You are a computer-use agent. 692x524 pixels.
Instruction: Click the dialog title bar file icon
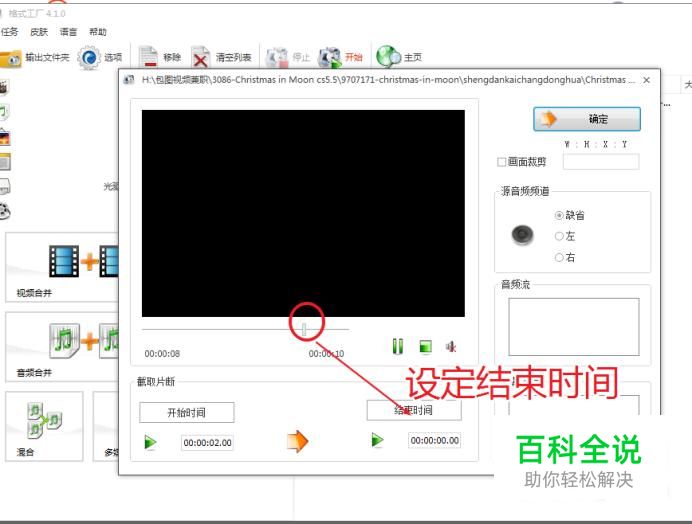[129, 80]
